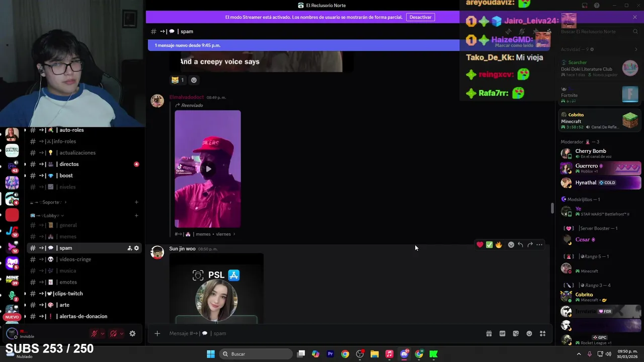This screenshot has height=362, width=644.
Task: Open the red square server icon
Action: pos(12,215)
